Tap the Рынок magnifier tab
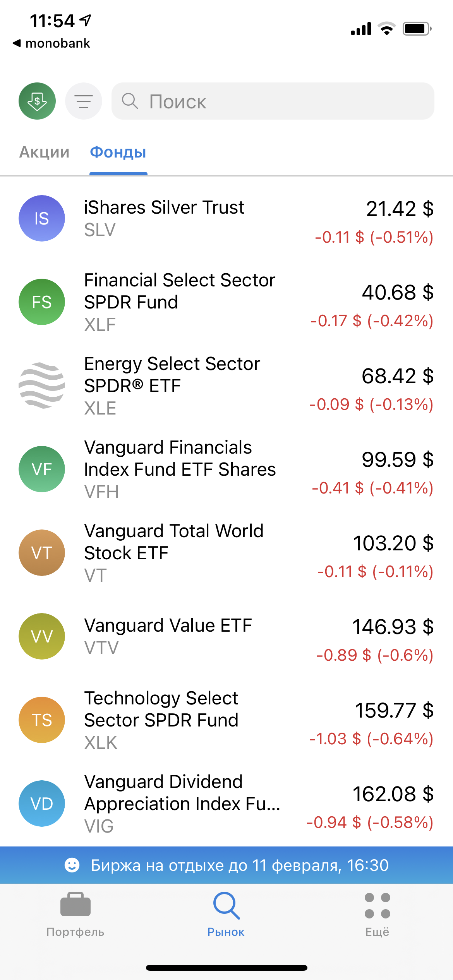The height and width of the screenshot is (980, 453). 226,914
